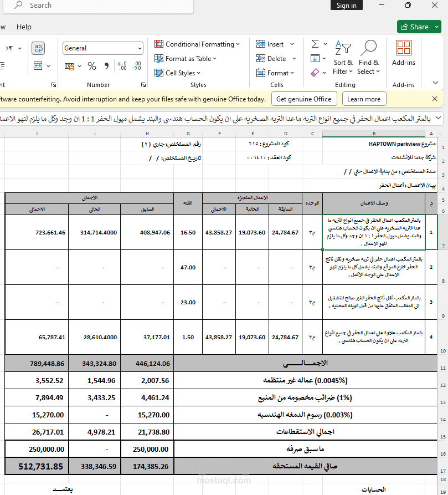Open the General number format dropdown

[140, 48]
